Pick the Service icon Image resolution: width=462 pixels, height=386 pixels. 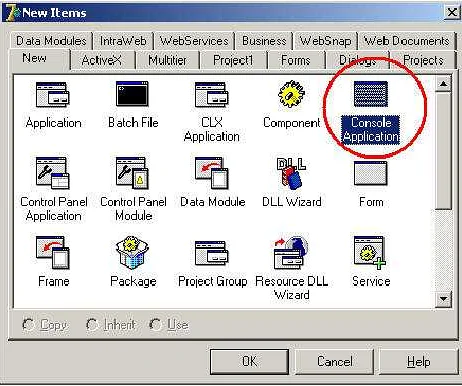[x=370, y=253]
